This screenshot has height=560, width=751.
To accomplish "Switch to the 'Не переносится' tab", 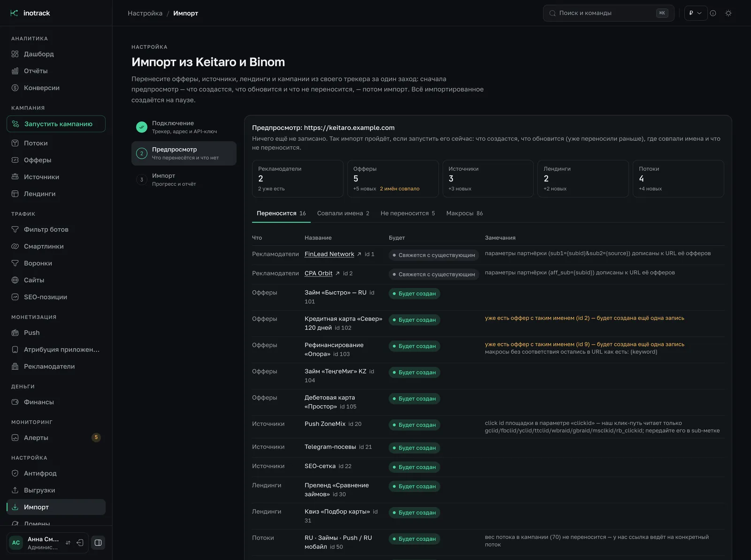I will coord(407,213).
